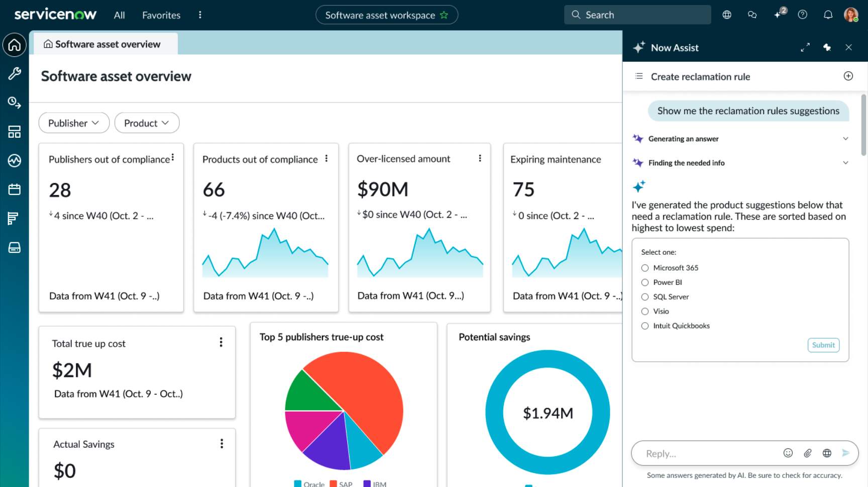Click the Products out of compliance trend chart
Screen dimensions: 868x487
pos(265,253)
